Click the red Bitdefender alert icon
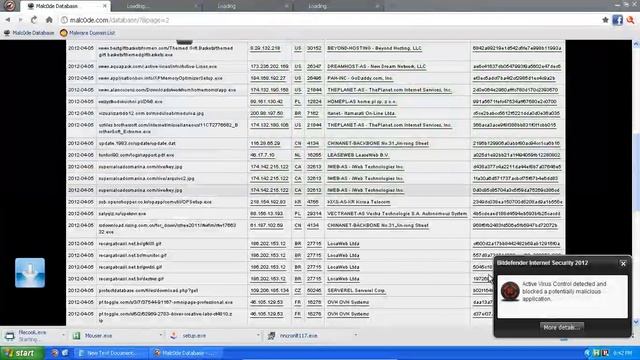The image size is (640, 360). tap(510, 291)
